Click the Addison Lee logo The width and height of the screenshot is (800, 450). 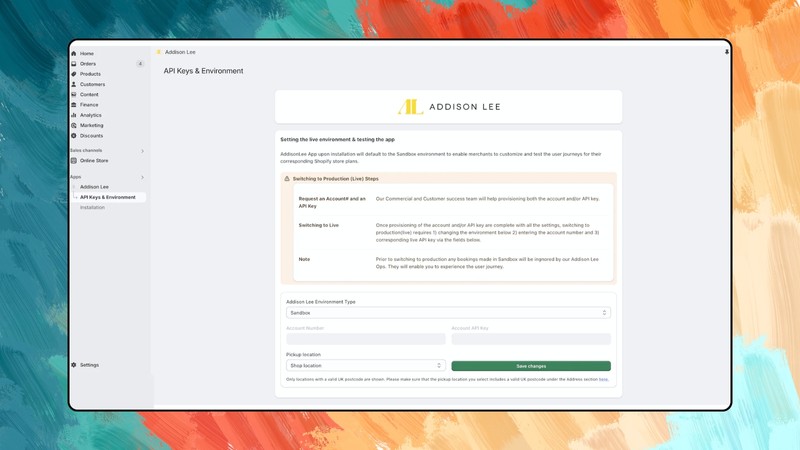(449, 107)
